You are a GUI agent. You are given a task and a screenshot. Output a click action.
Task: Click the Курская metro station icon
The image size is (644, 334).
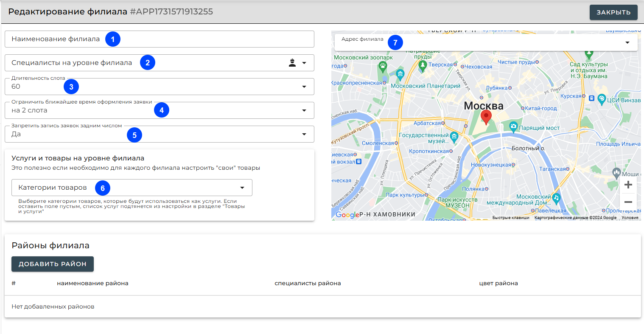coord(584,96)
